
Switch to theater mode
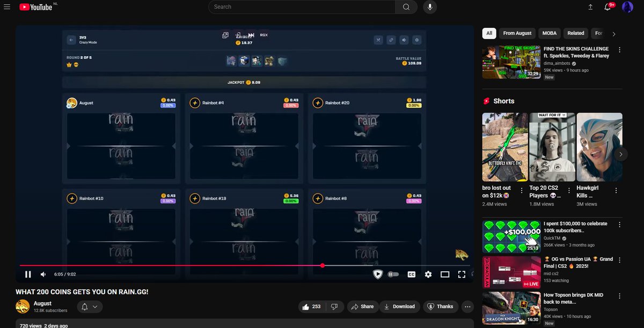[445, 274]
